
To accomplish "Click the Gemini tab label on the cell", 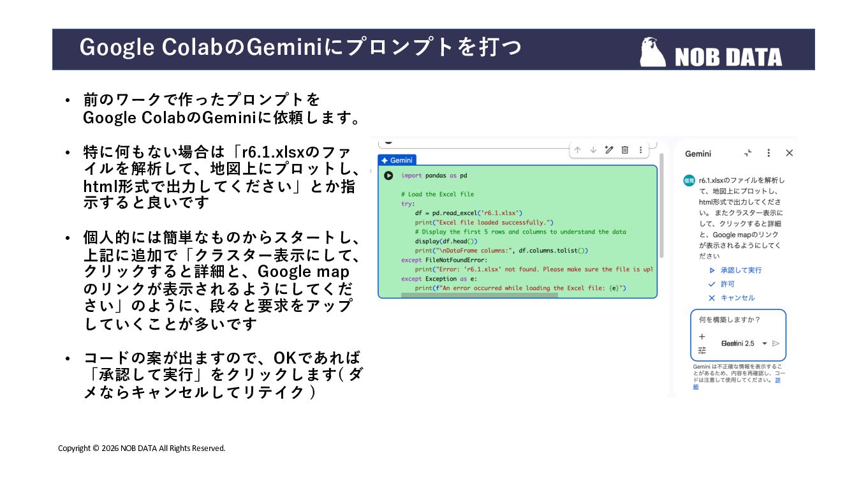I will [x=397, y=160].
